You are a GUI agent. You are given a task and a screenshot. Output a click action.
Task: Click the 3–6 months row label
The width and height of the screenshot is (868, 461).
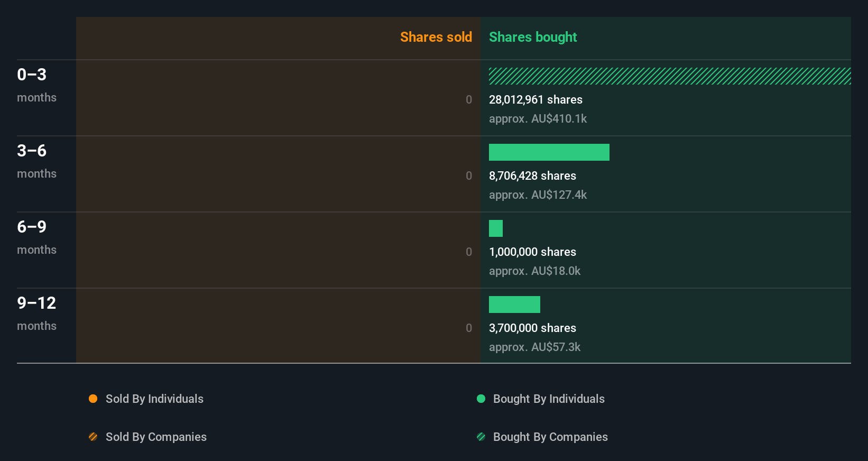[x=36, y=161]
